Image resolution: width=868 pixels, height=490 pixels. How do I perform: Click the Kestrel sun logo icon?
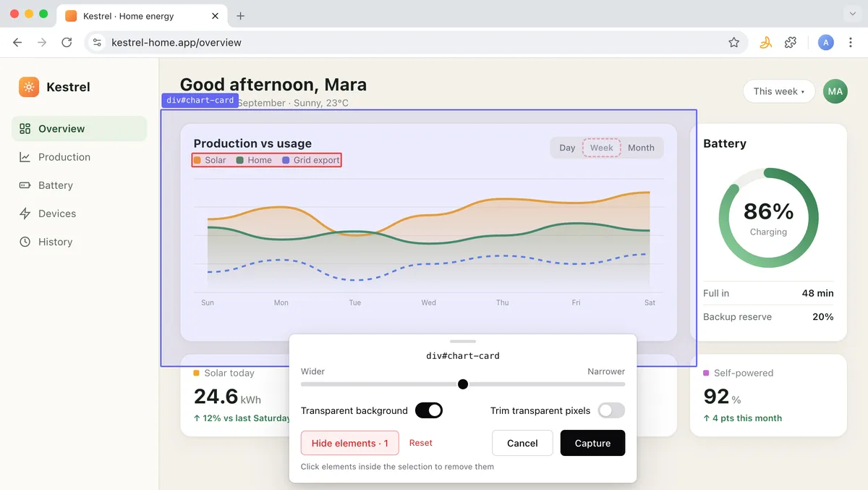(29, 87)
